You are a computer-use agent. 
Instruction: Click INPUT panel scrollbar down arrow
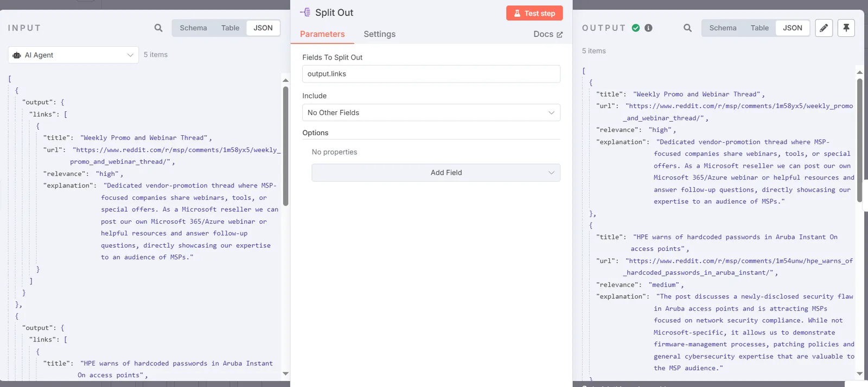coord(285,373)
